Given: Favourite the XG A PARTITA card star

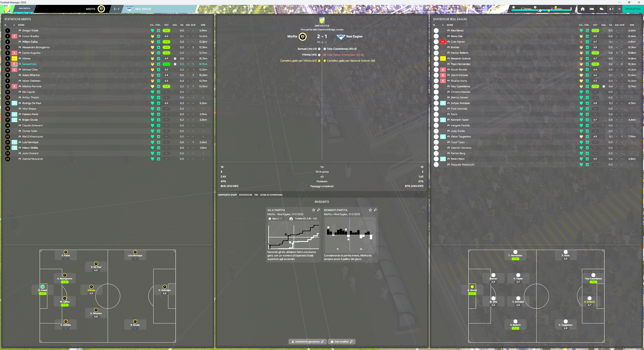Looking at the screenshot, I should 313,210.
